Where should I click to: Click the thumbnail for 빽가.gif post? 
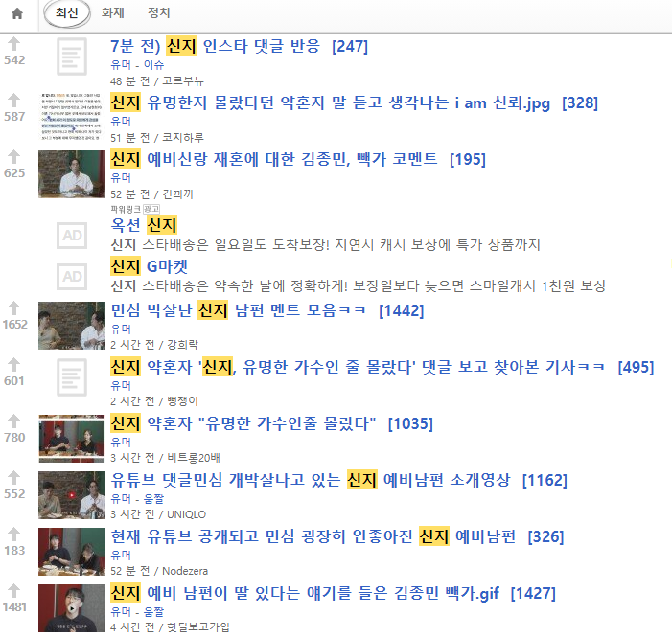tap(71, 608)
